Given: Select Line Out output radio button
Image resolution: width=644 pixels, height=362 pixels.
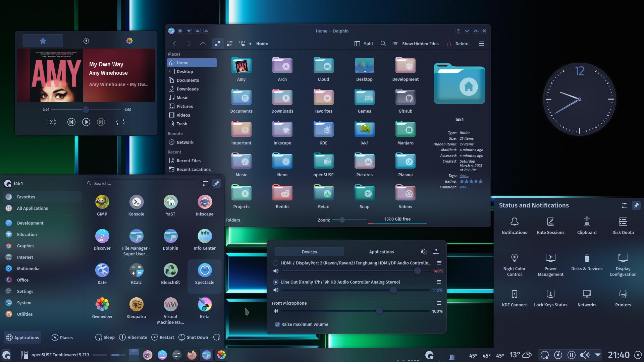Looking at the screenshot, I should 276,282.
